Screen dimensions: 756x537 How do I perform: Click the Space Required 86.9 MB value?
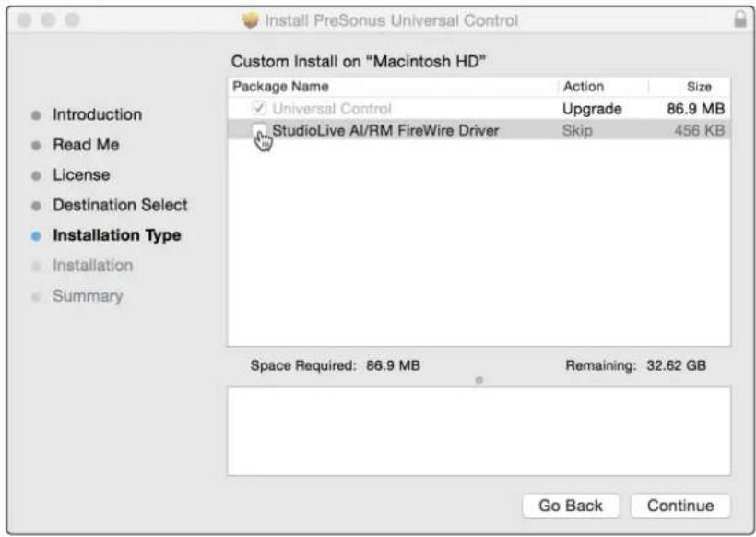click(x=393, y=365)
